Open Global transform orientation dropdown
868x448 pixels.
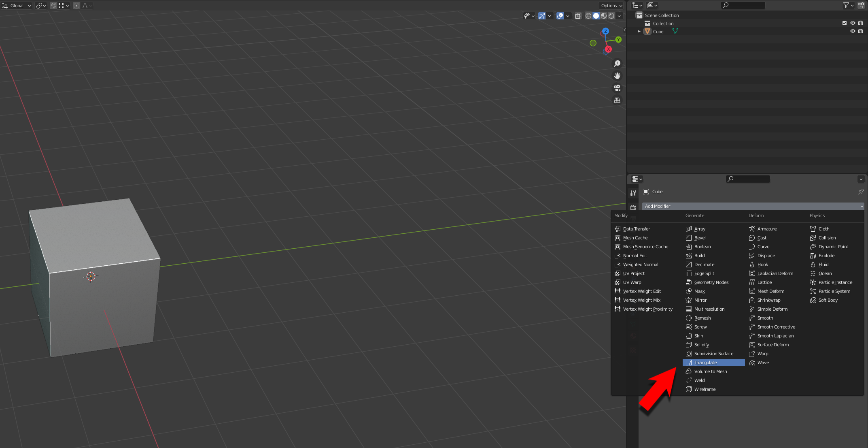[17, 6]
